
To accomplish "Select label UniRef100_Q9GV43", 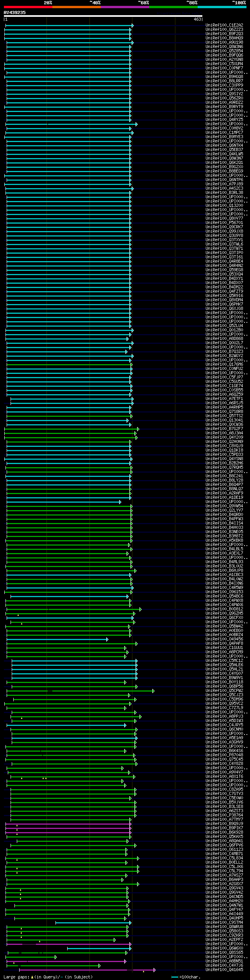I will pos(224,889).
